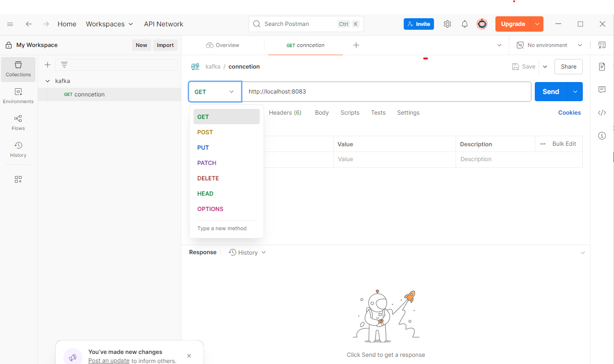This screenshot has width=614, height=364.
Task: Open the Flows sidebar panel
Action: (x=18, y=123)
